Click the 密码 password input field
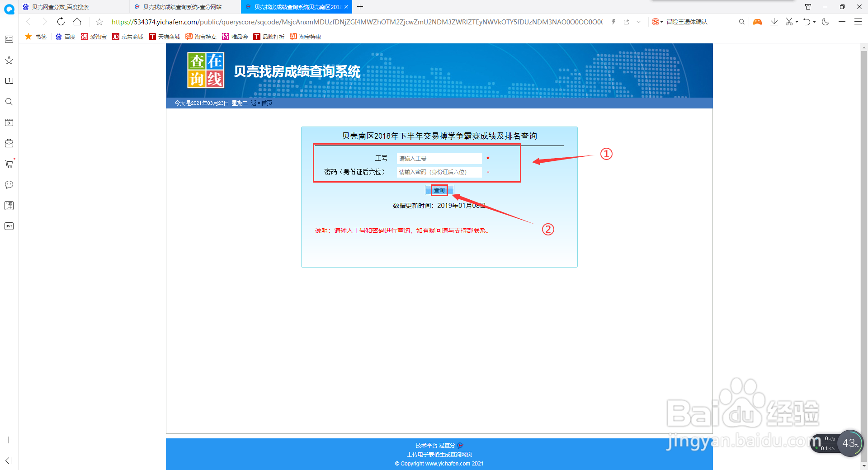This screenshot has width=868, height=470. point(439,172)
